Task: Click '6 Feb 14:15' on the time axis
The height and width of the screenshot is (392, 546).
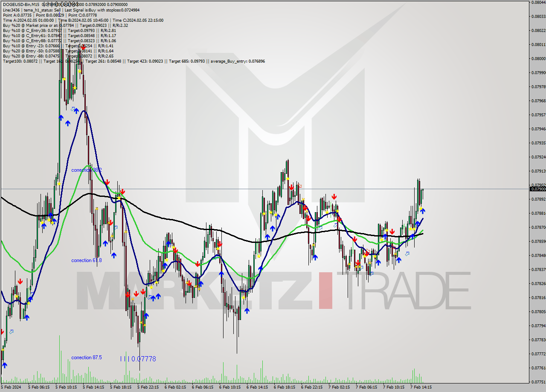Action: [257, 387]
